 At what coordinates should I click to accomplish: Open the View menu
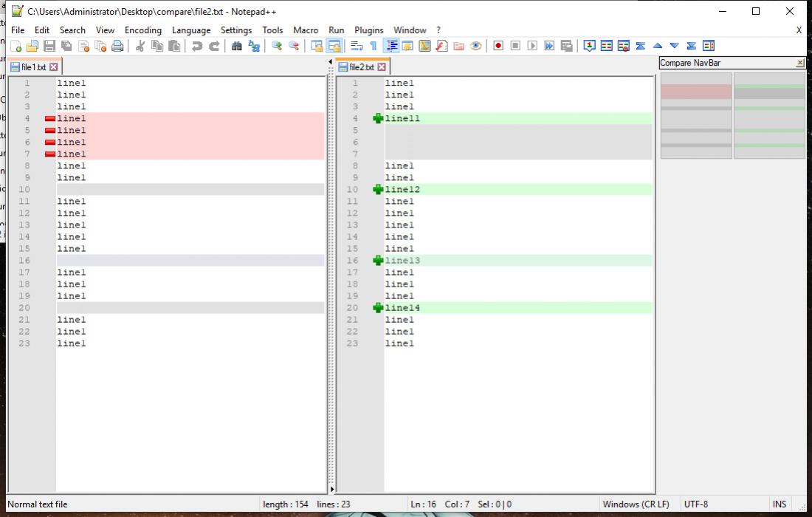(105, 30)
